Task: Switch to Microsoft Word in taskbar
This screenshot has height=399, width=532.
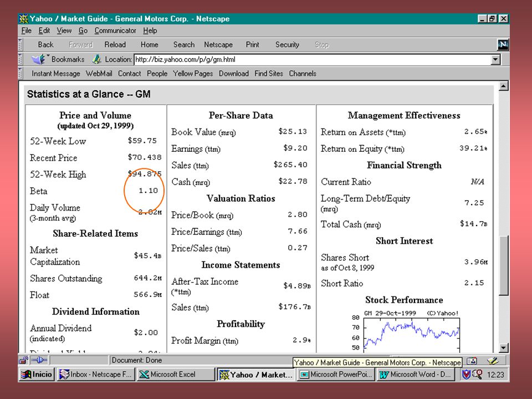Action: (416, 374)
